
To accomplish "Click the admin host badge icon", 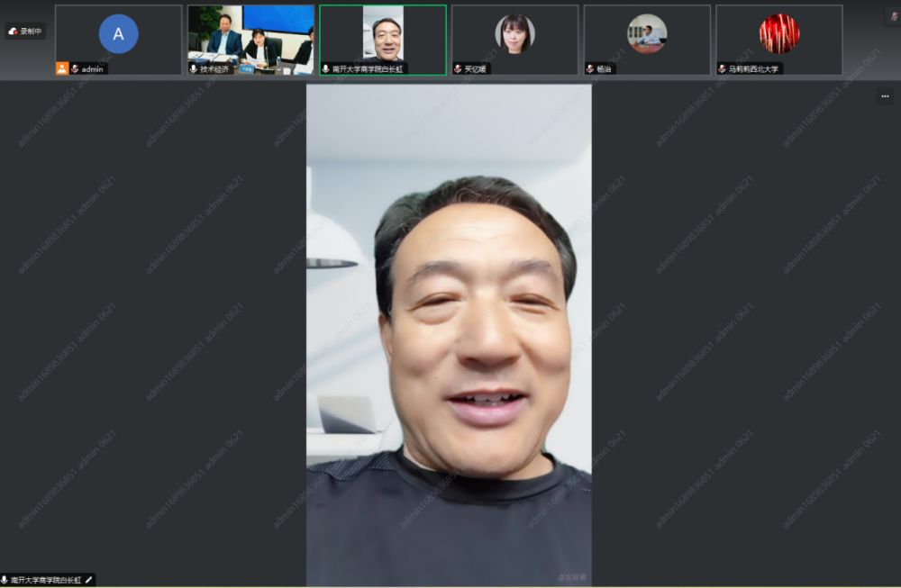I will (62, 68).
